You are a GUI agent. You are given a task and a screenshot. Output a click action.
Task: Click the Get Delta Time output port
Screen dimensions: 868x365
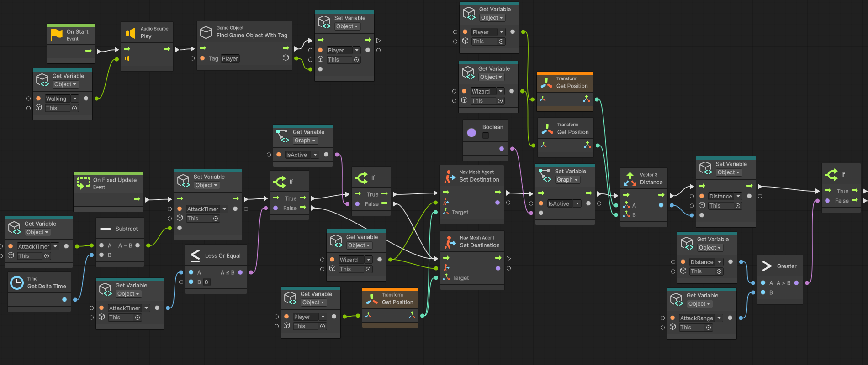pos(64,300)
